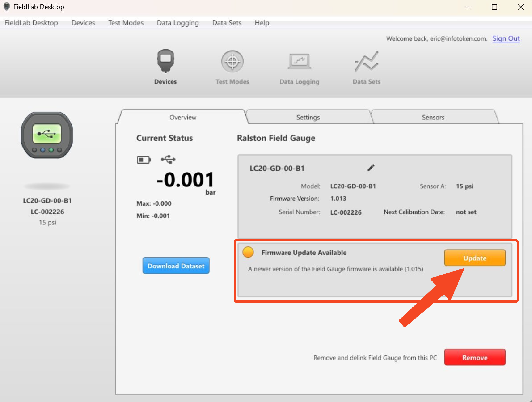Click the orange firmware status indicator
This screenshot has height=402, width=532.
click(x=248, y=252)
